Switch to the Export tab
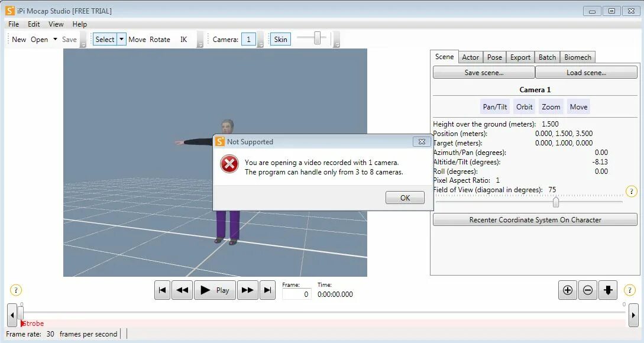Screen dimensions: 644x343 pyautogui.click(x=520, y=57)
